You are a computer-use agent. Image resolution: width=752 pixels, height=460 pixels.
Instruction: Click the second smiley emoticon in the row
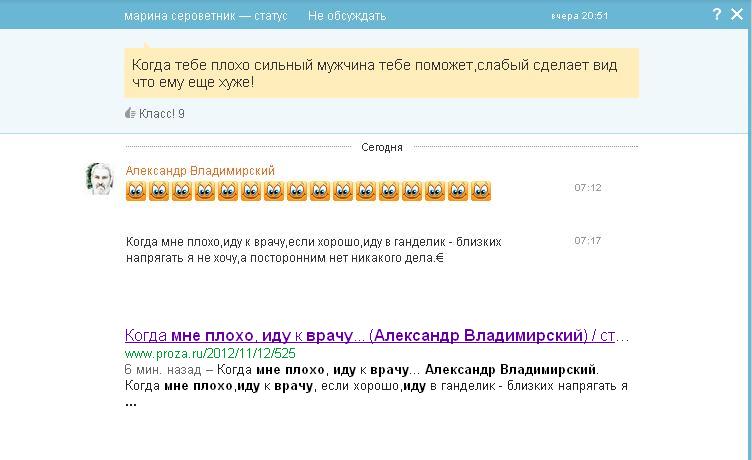[159, 190]
